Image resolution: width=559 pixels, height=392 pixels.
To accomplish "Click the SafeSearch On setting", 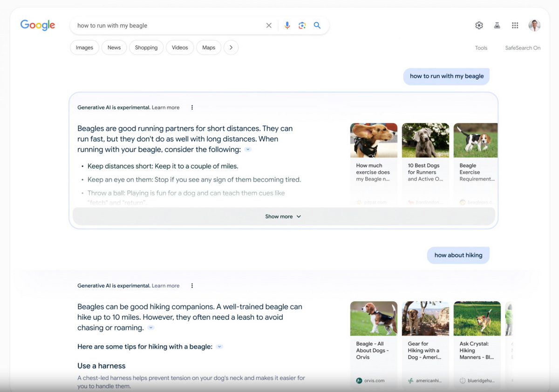I will [523, 48].
